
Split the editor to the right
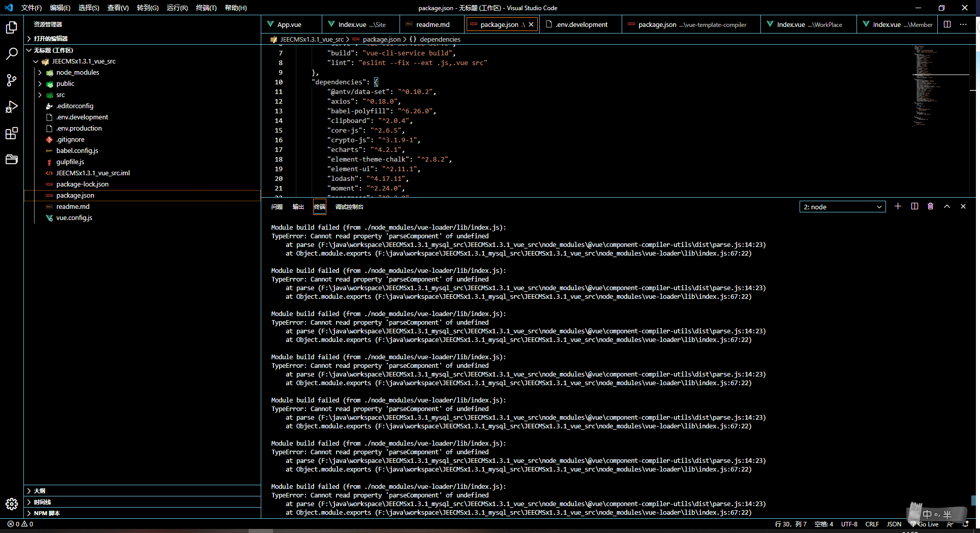coord(947,24)
